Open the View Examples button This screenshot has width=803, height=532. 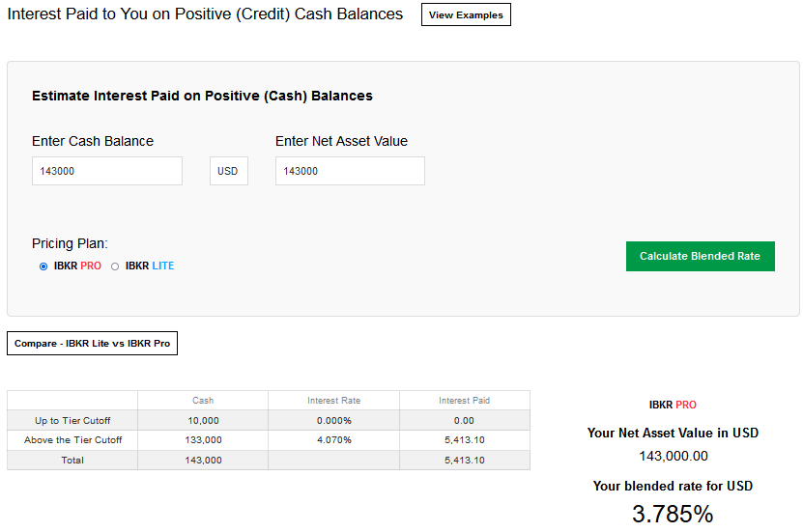(x=466, y=14)
